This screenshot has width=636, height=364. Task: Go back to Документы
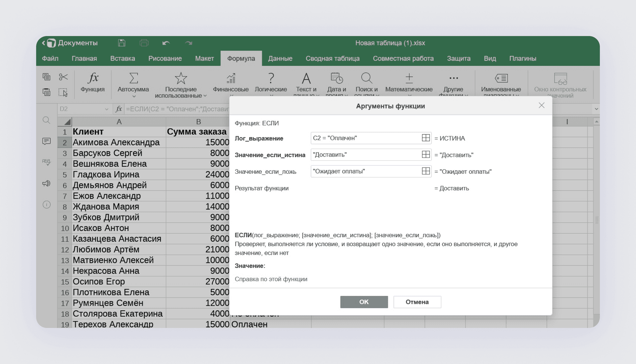point(70,43)
